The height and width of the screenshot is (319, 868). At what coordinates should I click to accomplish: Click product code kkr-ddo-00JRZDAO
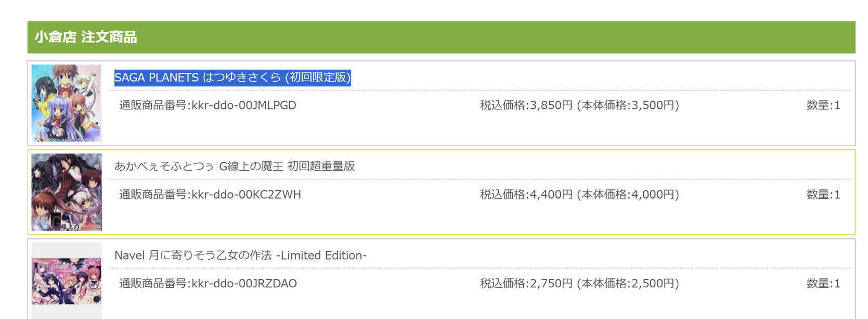coord(244,284)
